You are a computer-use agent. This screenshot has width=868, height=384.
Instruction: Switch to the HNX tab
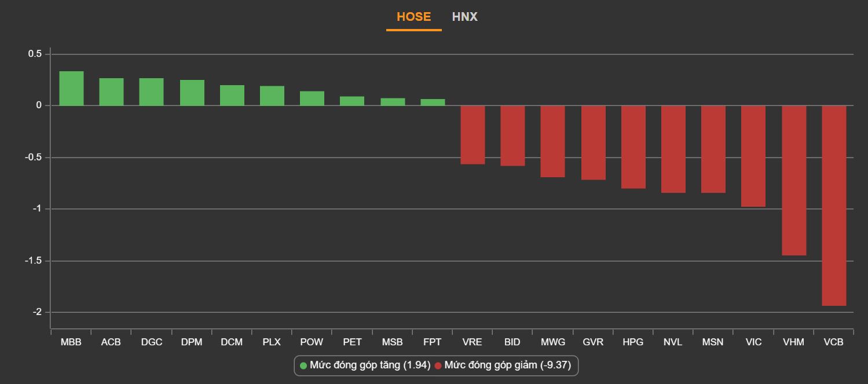(464, 17)
